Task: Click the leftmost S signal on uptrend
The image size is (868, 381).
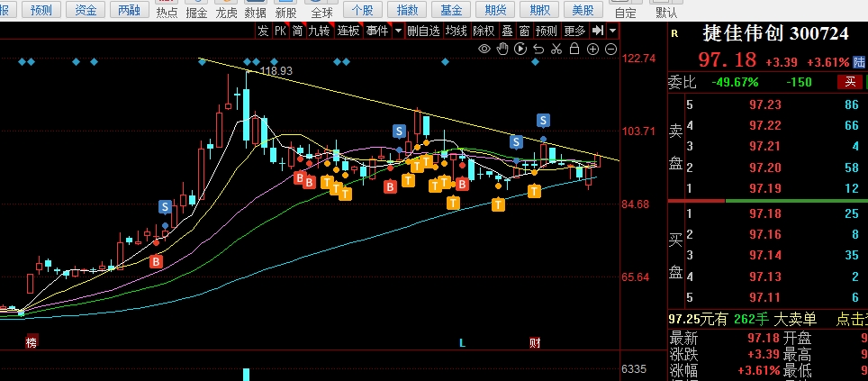Action: tap(165, 207)
